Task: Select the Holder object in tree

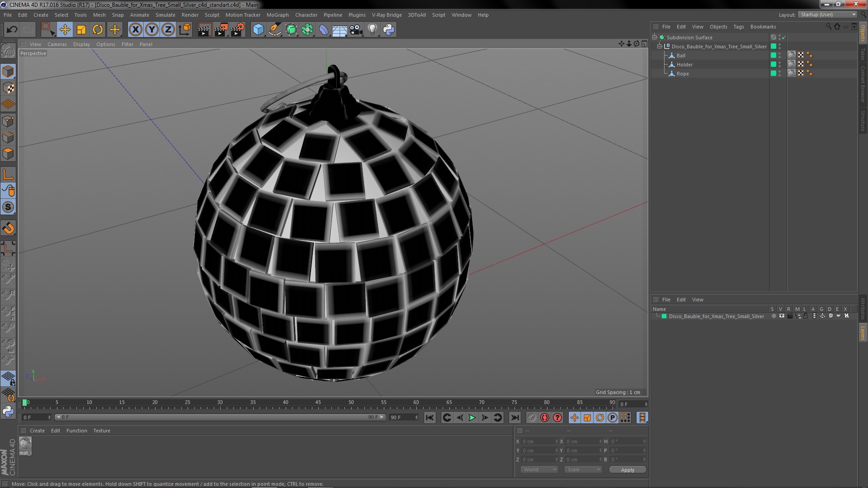Action: click(684, 65)
